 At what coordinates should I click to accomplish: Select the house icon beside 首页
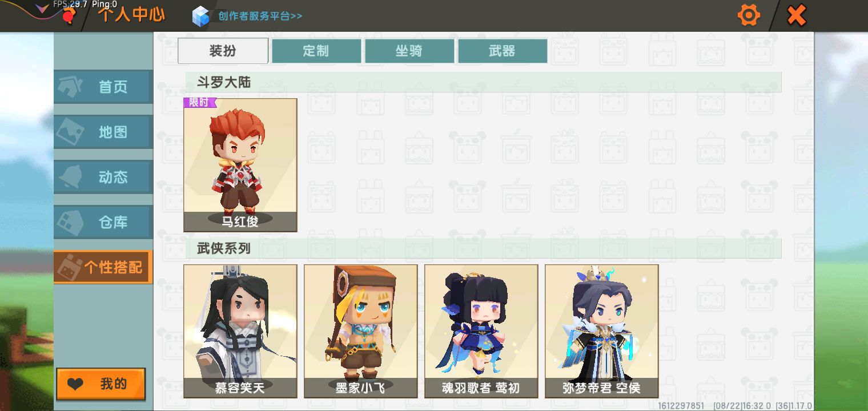pos(70,87)
